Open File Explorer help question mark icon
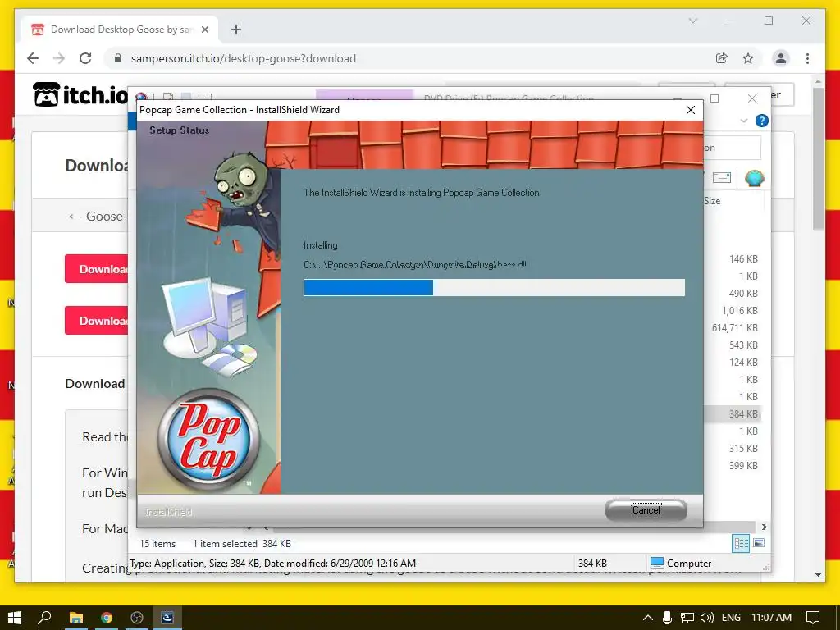 [x=761, y=121]
